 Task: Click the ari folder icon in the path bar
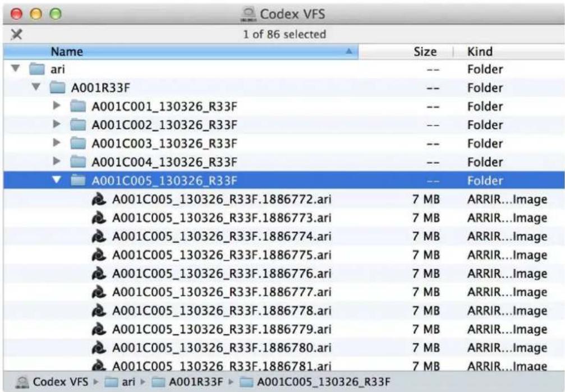tap(111, 382)
